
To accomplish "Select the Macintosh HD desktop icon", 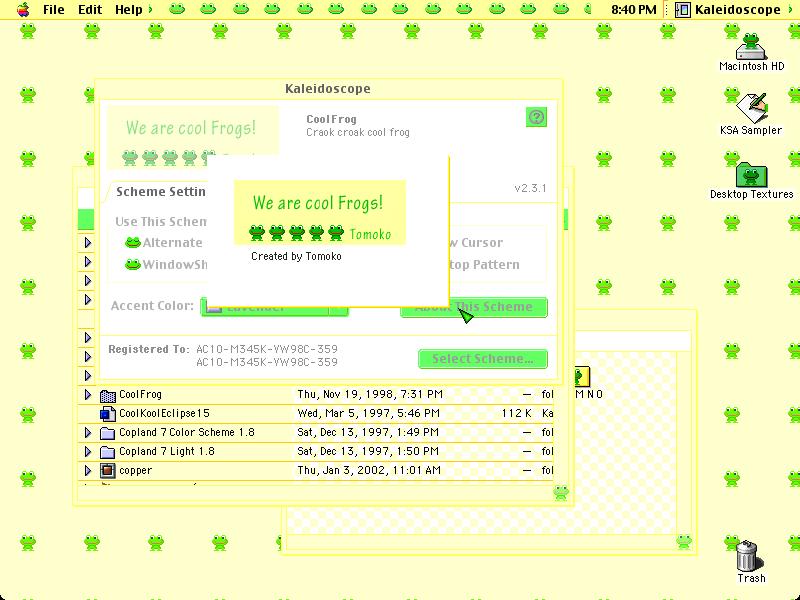I will point(751,52).
